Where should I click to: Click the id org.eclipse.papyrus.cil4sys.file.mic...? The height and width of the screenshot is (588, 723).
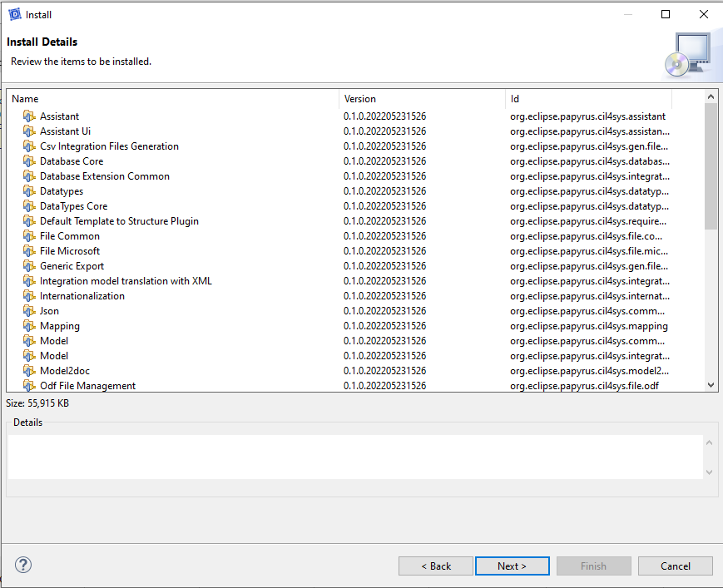(x=589, y=251)
